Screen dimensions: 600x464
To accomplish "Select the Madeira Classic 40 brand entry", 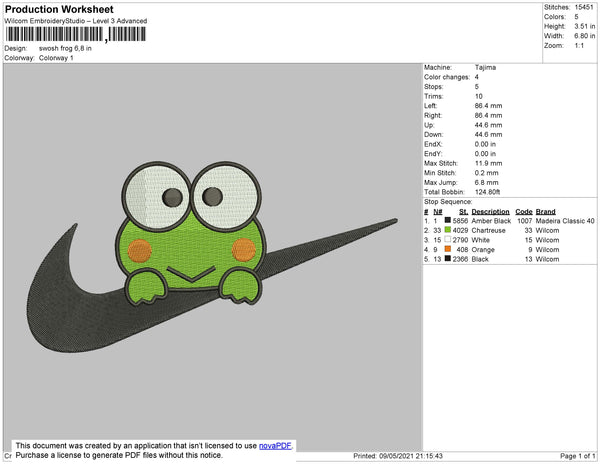I will (565, 221).
